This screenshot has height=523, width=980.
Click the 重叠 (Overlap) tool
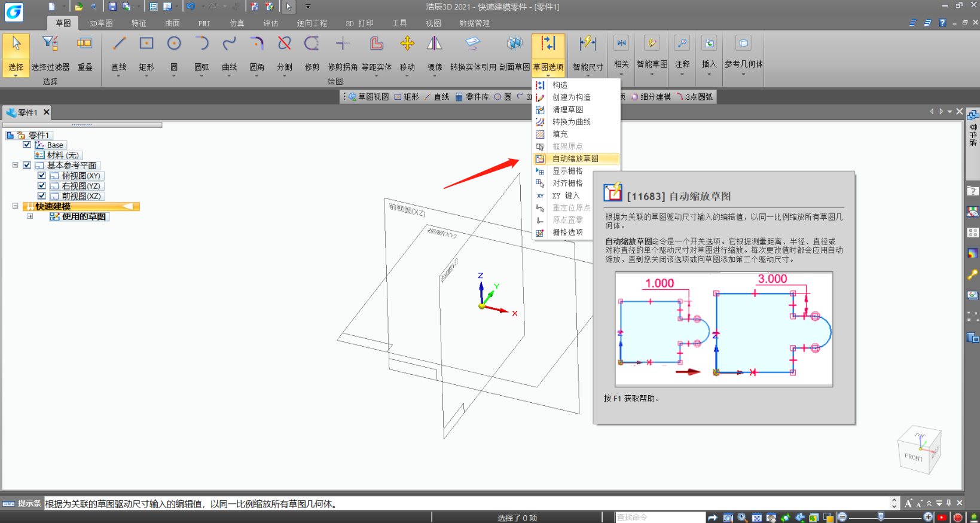pyautogui.click(x=85, y=54)
